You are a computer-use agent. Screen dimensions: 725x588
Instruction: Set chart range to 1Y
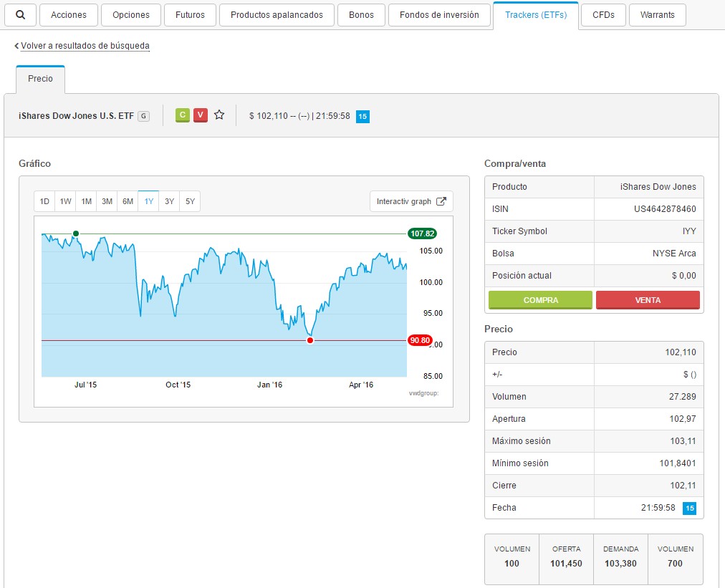tap(148, 201)
